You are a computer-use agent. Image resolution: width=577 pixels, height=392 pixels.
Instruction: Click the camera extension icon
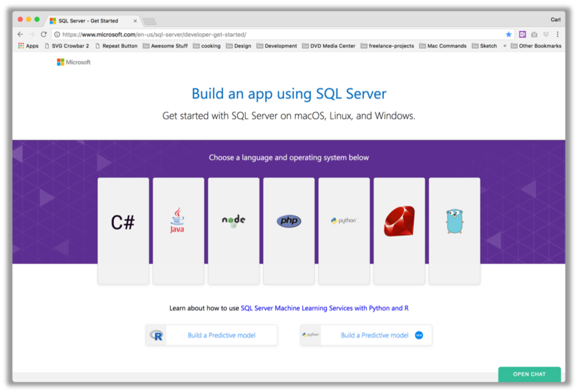tap(534, 34)
